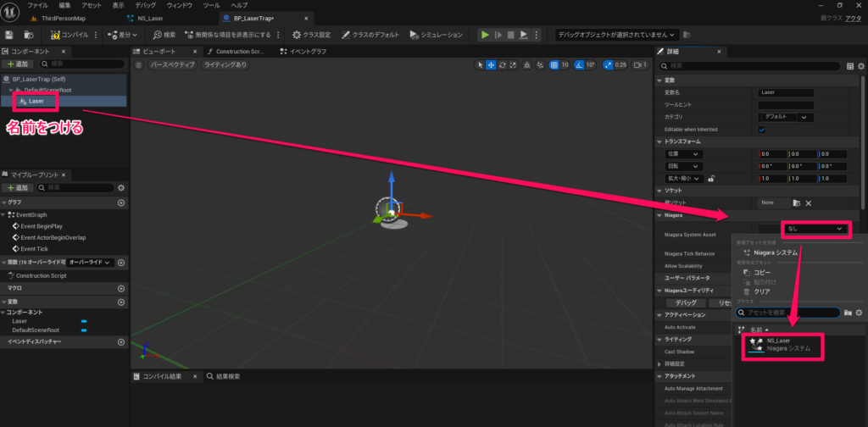
Task: Choose the select (arrow) tool in viewport
Action: 480,64
